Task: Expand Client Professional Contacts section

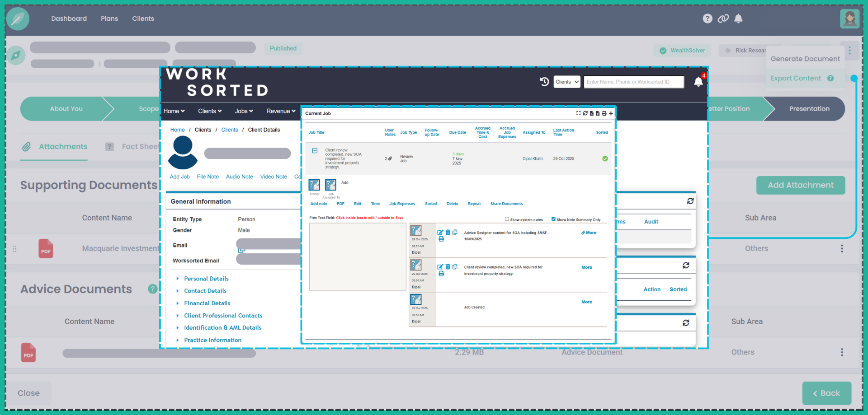Action: [223, 316]
